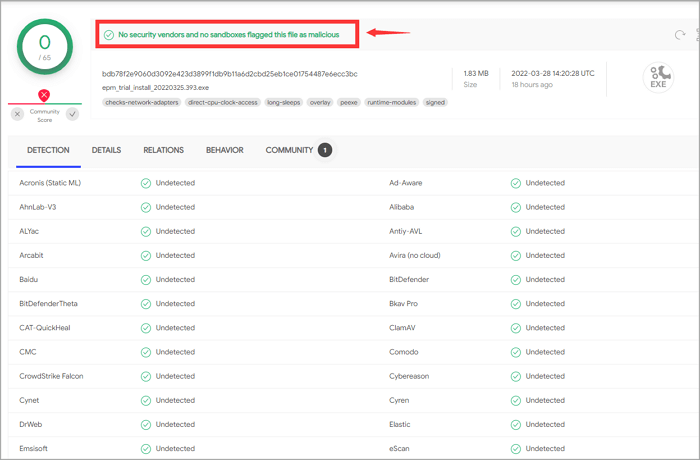Click the file hash text

[229, 74]
